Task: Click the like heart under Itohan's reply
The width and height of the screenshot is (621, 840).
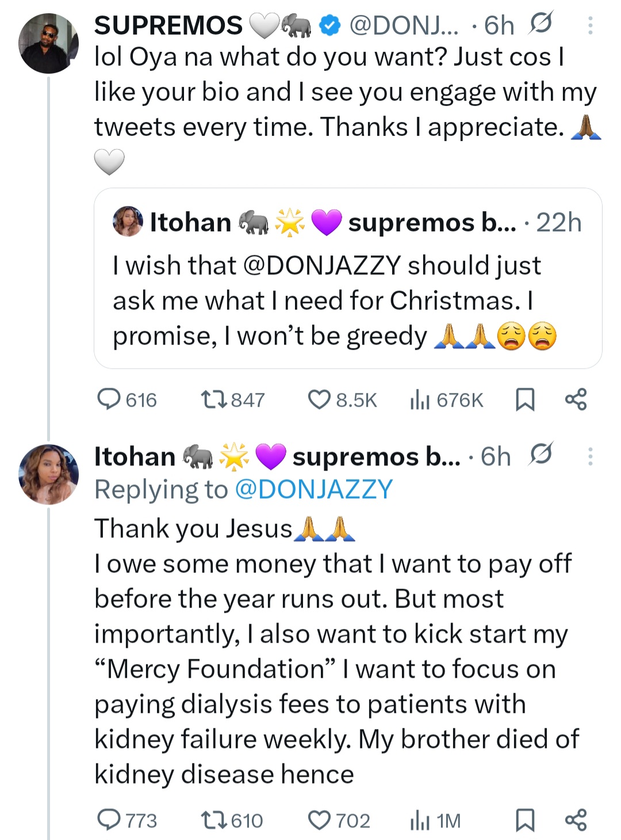Action: pyautogui.click(x=320, y=820)
